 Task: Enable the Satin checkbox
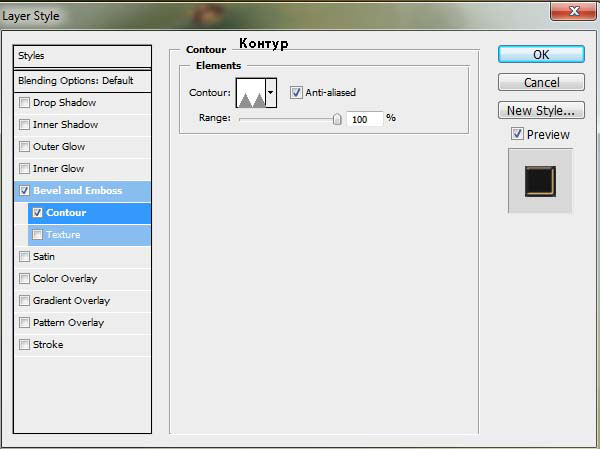24,256
